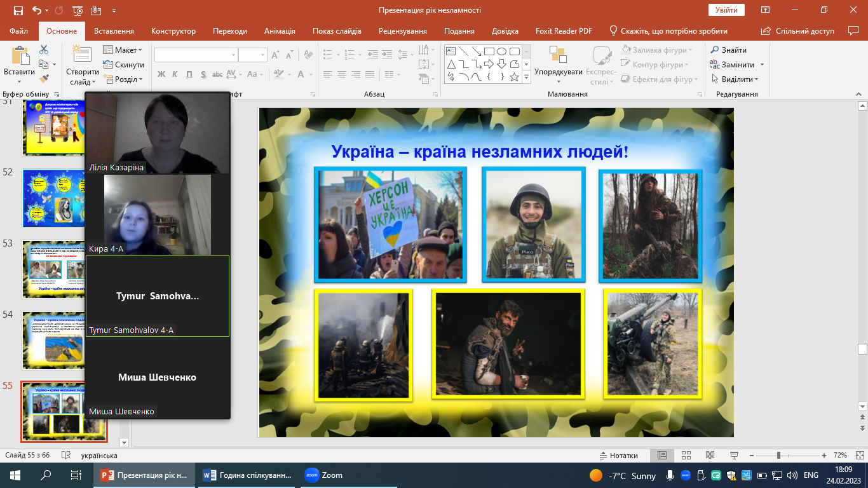The image size is (868, 488).
Task: Start slideshow from status bar icon
Action: 733,456
